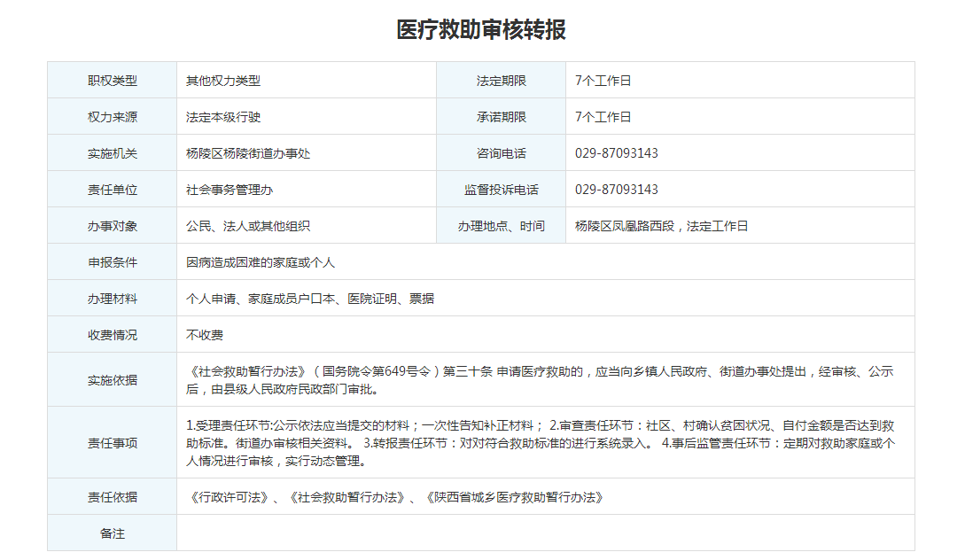Viewport: 965px width, 560px height.
Task: Click the phone number beside 咨询电话
Action: coord(616,153)
